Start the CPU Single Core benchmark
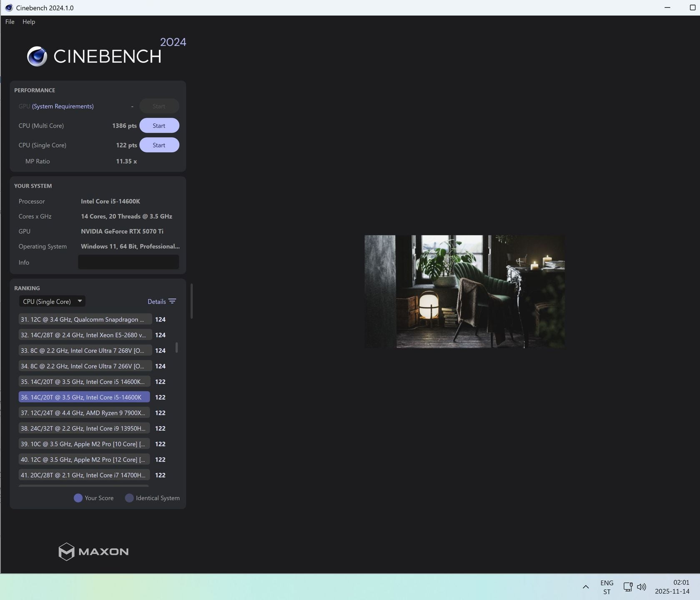The height and width of the screenshot is (600, 700). coord(159,145)
